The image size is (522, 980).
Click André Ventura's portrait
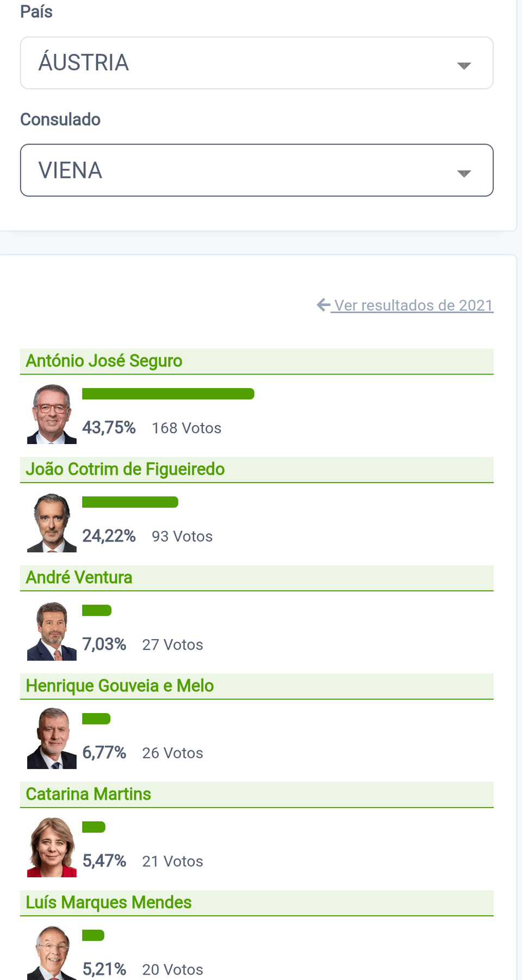click(x=52, y=631)
